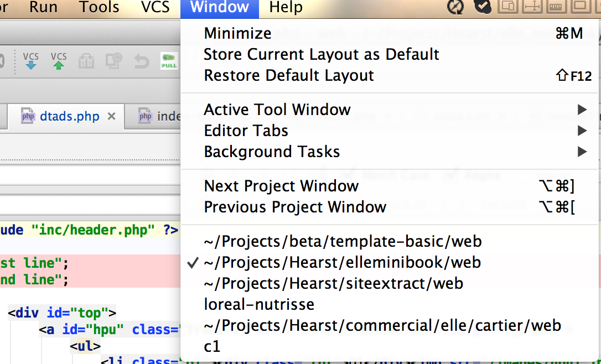This screenshot has width=601, height=364.
Task: Choose Restore Default Layout
Action: click(x=390, y=75)
